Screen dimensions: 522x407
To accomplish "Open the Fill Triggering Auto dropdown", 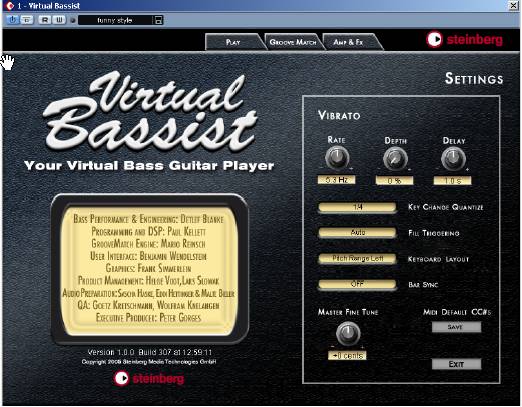I will click(357, 232).
